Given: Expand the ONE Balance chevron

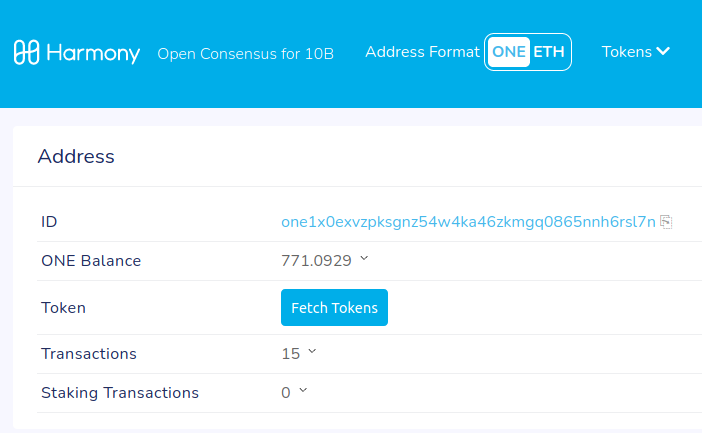Looking at the screenshot, I should pyautogui.click(x=364, y=258).
